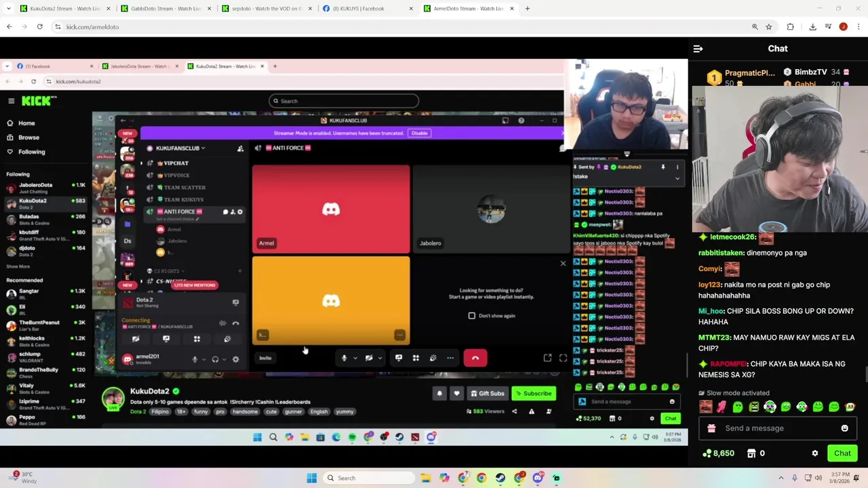Click the Gift Subs button
868x488 pixels.
[x=486, y=394]
